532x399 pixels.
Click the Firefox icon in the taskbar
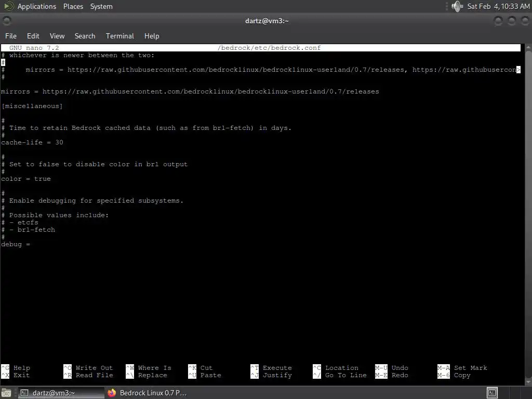112,393
